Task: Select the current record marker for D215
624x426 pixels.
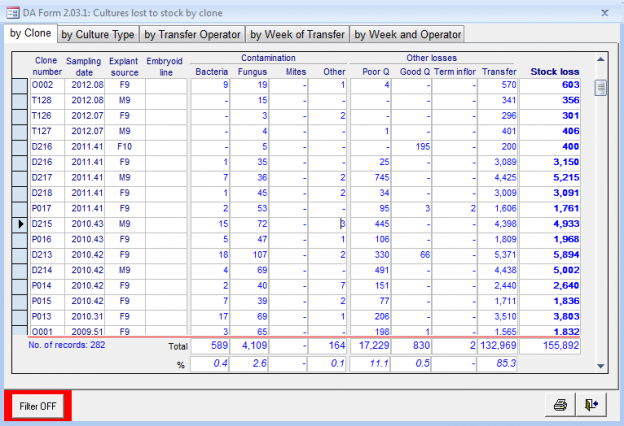Action: coord(18,224)
